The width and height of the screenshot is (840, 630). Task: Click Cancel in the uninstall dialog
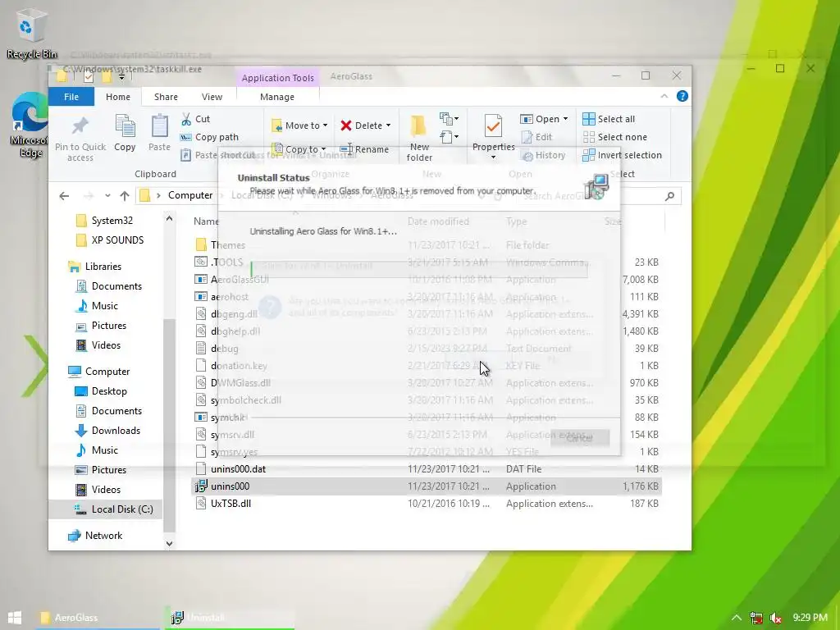[580, 438]
